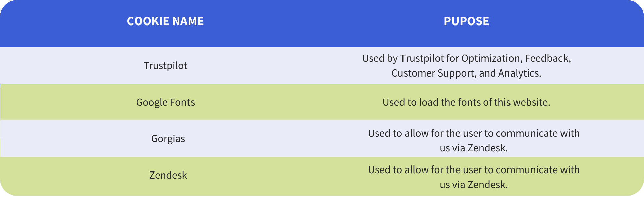Click 'us via Zendesk.' in last row
Viewport: 644px width, 197px height.
pos(474,185)
